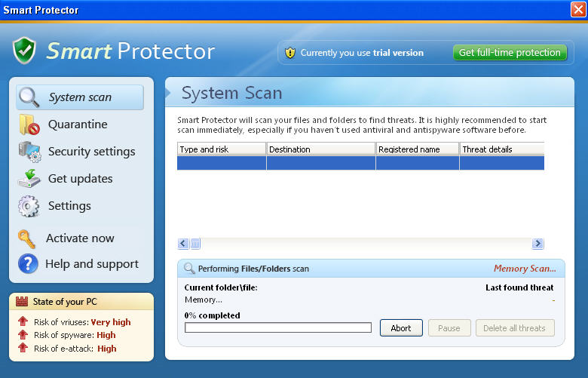Click the 'Last found threat' label
Image resolution: width=588 pixels, height=378 pixels.
point(519,287)
